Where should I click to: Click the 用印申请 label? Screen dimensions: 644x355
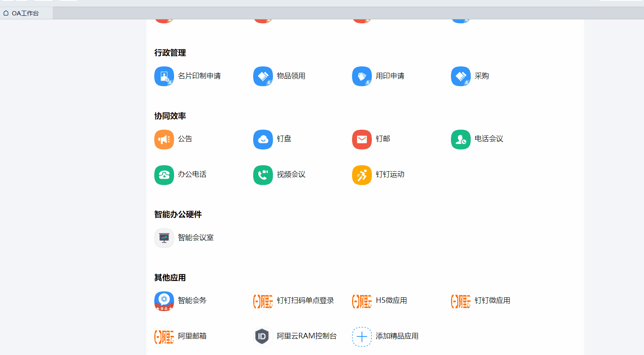390,76
